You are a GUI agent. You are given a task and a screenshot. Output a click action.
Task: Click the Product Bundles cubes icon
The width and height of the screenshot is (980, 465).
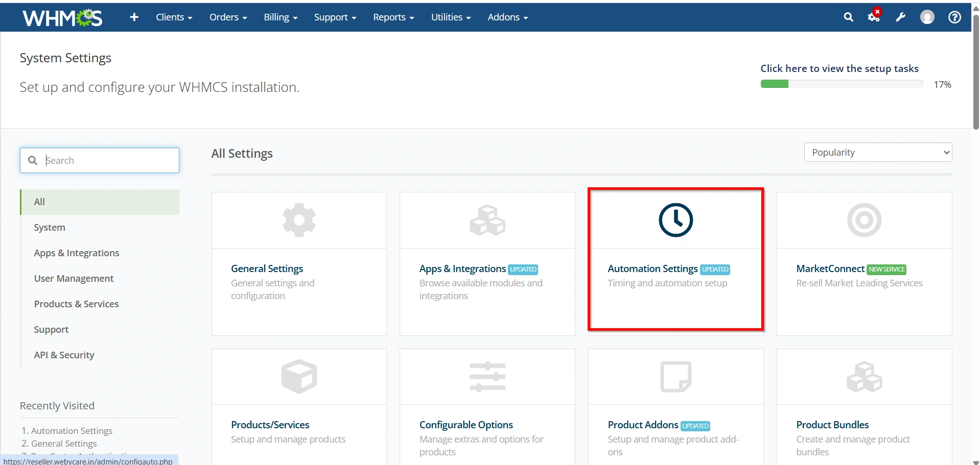click(x=864, y=377)
